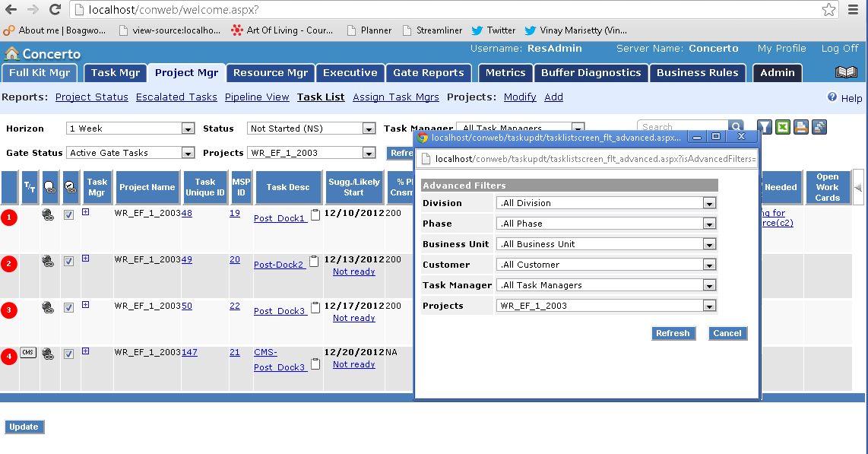Open the Customer dropdown in Advanced Filters
This screenshot has height=454, width=868.
(x=607, y=265)
